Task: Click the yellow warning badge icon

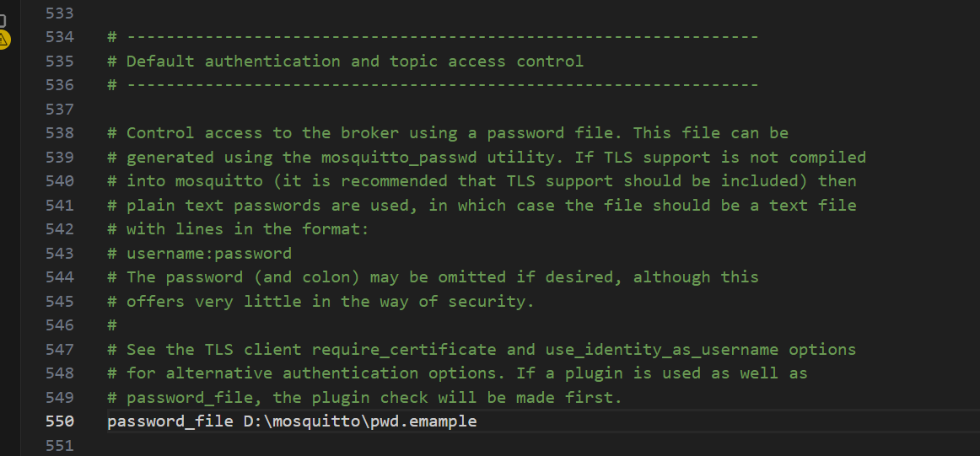Action: tap(3, 39)
